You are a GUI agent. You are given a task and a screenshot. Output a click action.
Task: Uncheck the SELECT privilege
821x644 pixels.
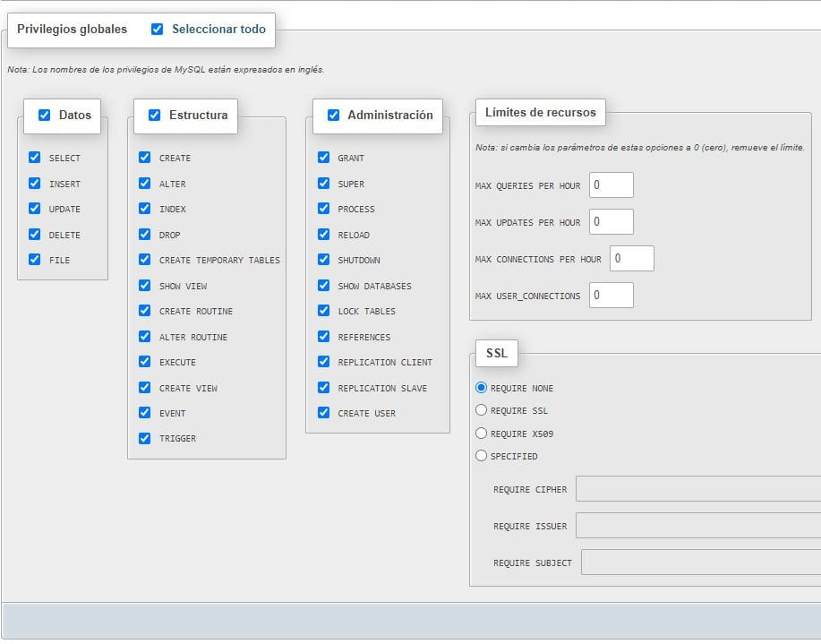(x=35, y=157)
